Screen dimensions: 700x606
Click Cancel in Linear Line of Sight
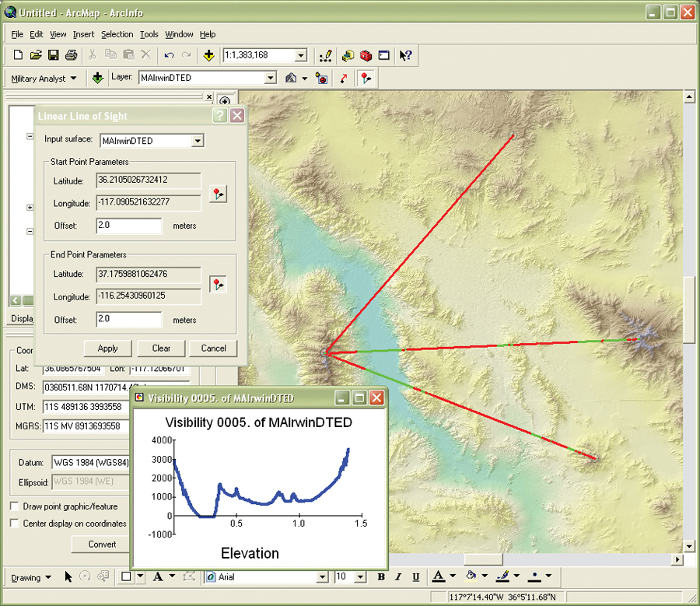click(213, 349)
